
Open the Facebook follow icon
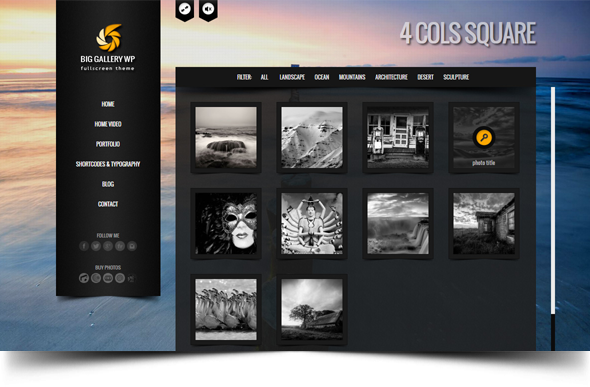[x=84, y=246]
